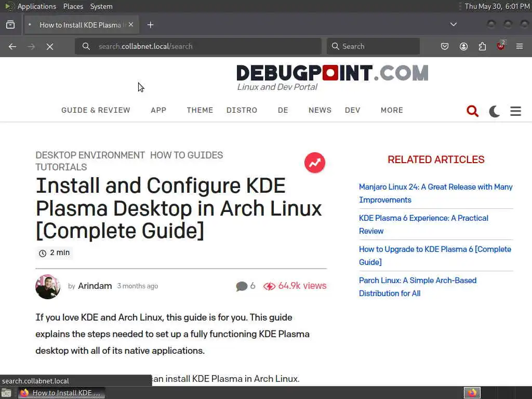Open How to Upgrade to KDE Plasma 6
This screenshot has width=532, height=399.
pyautogui.click(x=435, y=256)
